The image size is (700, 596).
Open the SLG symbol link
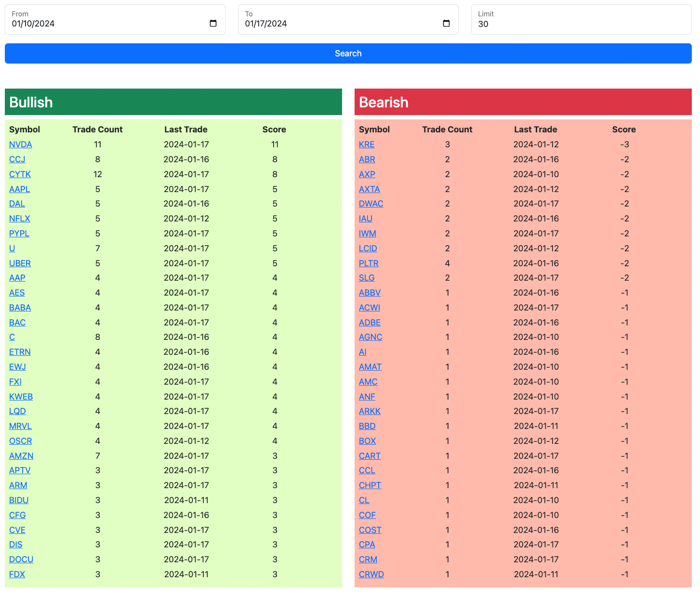(x=367, y=278)
